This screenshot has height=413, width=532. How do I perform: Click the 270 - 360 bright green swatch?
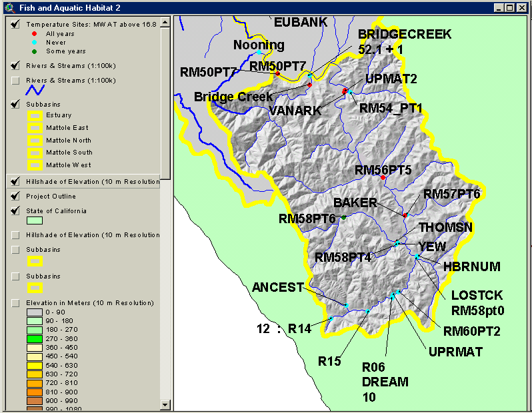pos(35,339)
